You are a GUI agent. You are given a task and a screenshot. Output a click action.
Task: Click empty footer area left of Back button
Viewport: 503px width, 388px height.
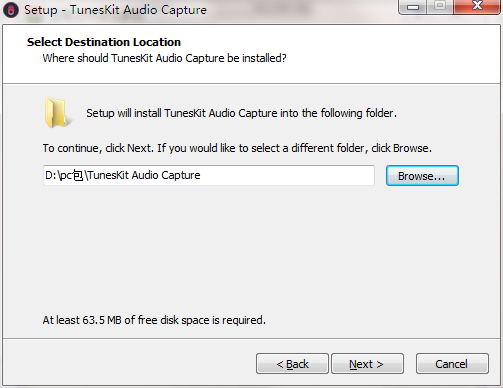(x=130, y=363)
